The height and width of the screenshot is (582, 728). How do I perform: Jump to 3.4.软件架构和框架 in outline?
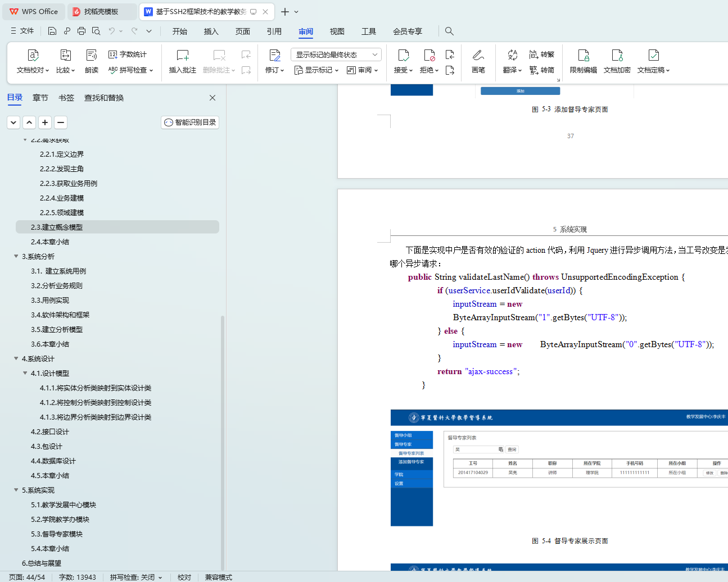[x=60, y=315]
